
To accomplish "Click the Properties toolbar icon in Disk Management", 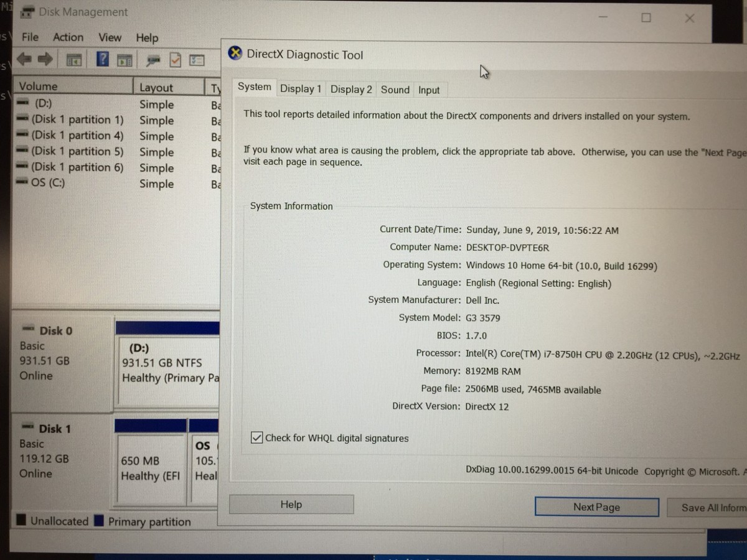I will [x=123, y=59].
